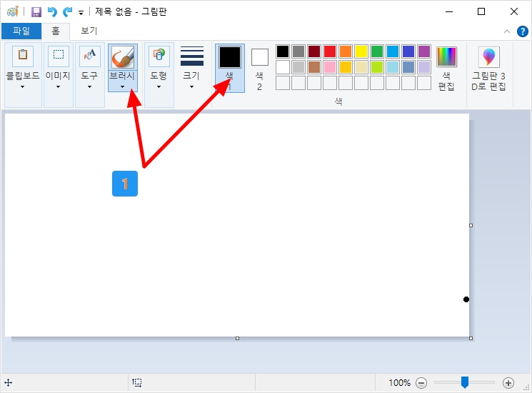This screenshot has height=393, width=532.
Task: Expand the 도형 dropdown arrow
Action: (159, 87)
